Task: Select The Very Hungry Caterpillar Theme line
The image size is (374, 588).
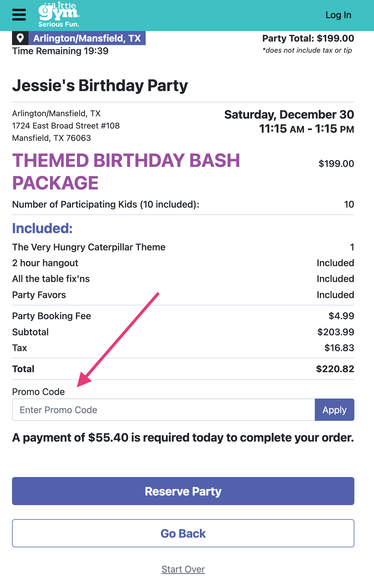Action: pos(89,247)
